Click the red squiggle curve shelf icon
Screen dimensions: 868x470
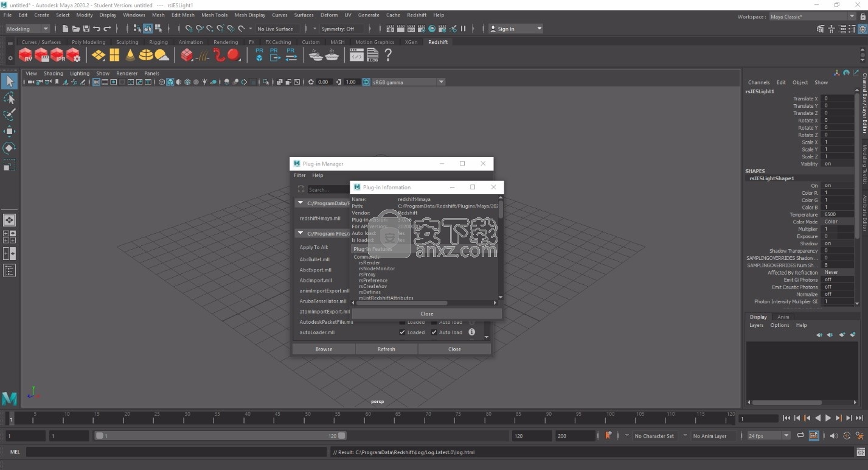(x=219, y=55)
